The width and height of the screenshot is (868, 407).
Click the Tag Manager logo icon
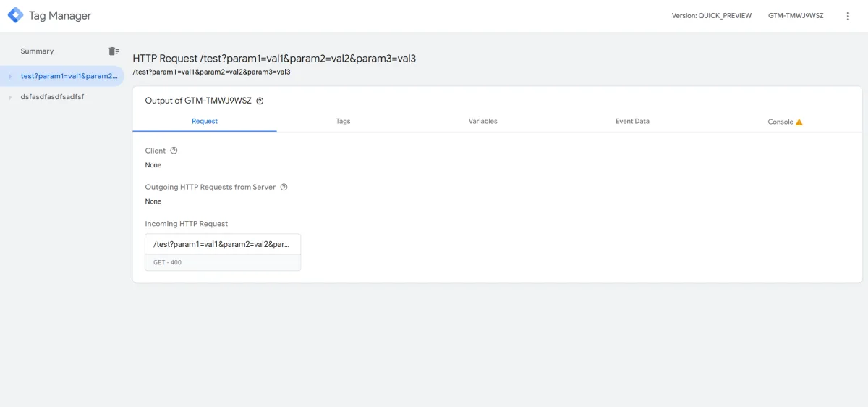15,15
